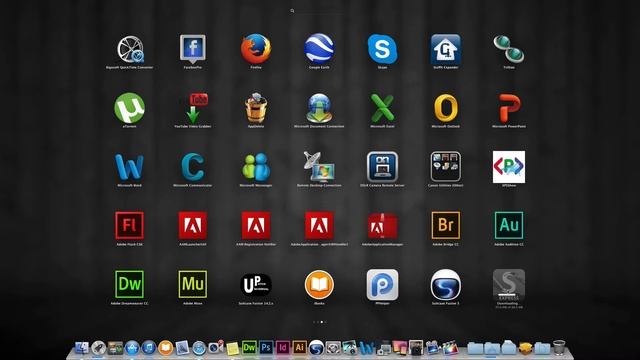Open the Canon Utilities folder group
640x360 pixels.
pyautogui.click(x=446, y=167)
